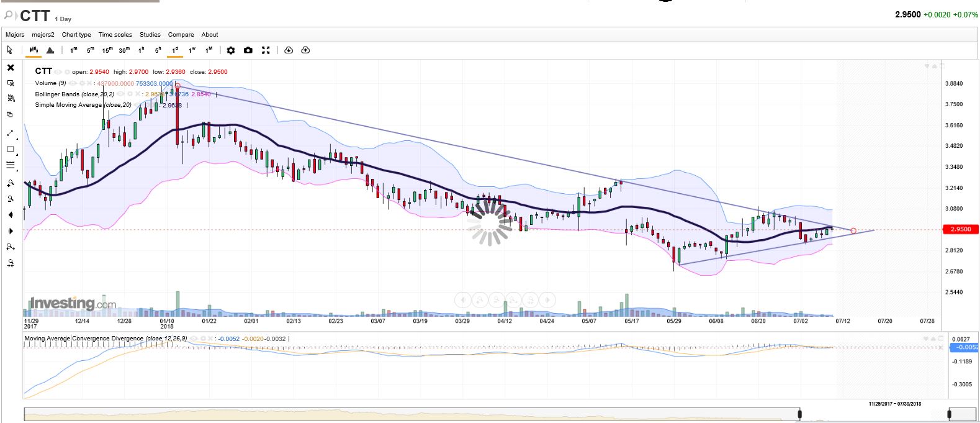Viewport: 980px width, 423px height.
Task: Open settings gear for Bollinger Bands
Action: pos(130,94)
